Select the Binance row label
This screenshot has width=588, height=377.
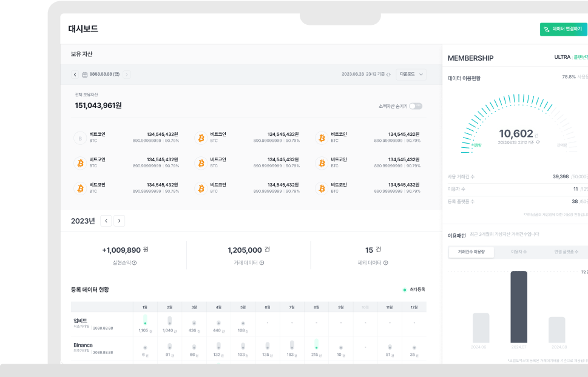tap(83, 345)
